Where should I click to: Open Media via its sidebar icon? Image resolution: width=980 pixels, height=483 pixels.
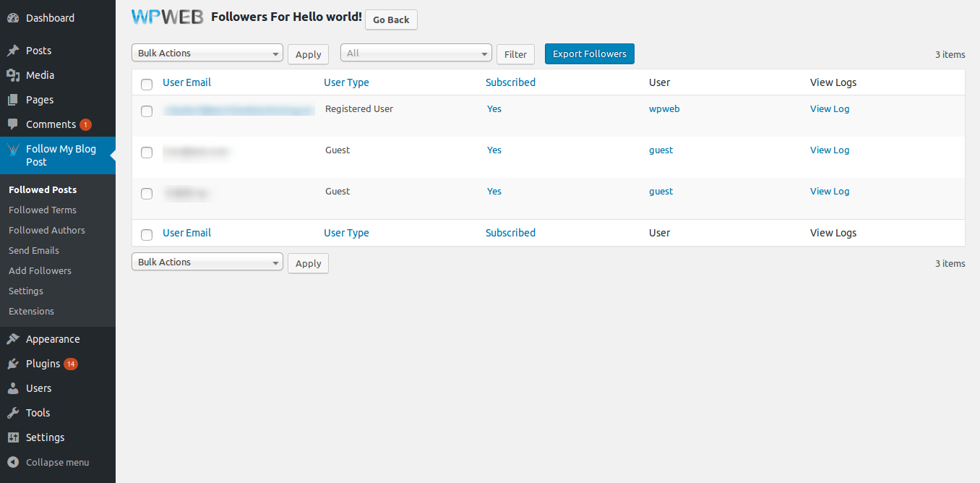pos(13,75)
